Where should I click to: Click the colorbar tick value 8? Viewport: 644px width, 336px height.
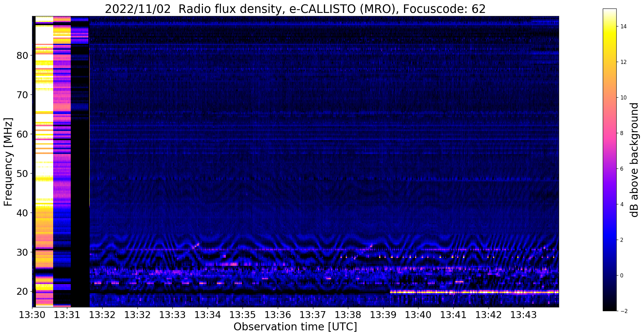[621, 133]
